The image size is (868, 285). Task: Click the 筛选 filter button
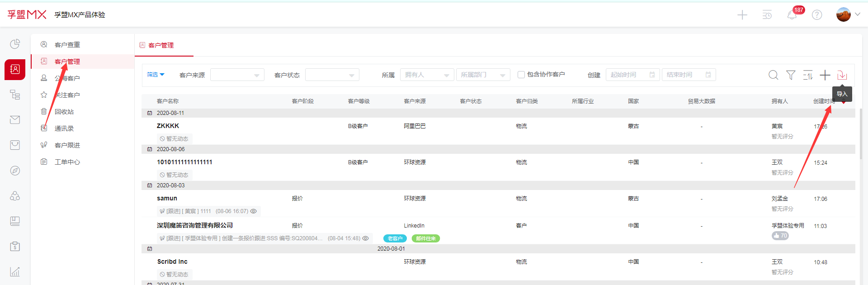pos(156,75)
